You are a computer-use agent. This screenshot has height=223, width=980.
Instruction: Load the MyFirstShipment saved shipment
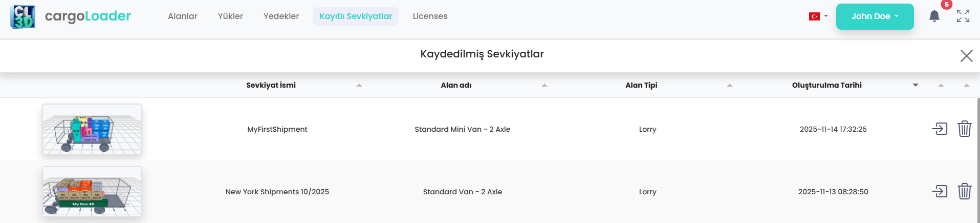(x=940, y=129)
